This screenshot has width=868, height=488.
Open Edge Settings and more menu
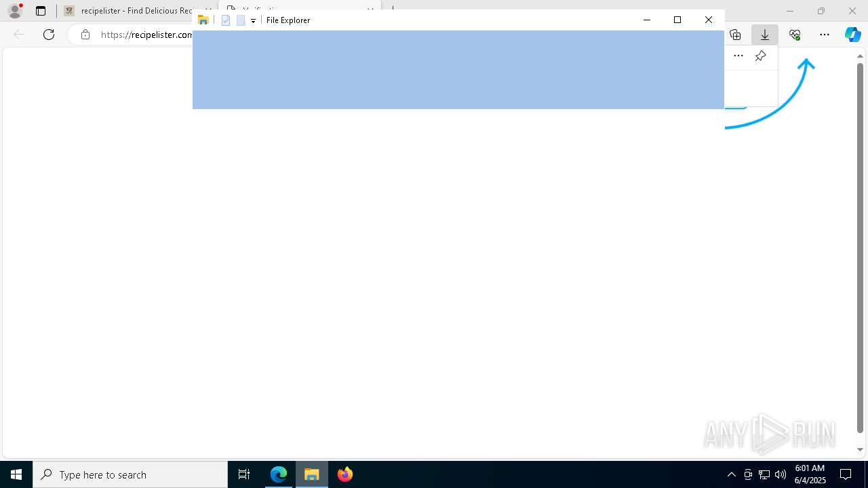click(825, 35)
